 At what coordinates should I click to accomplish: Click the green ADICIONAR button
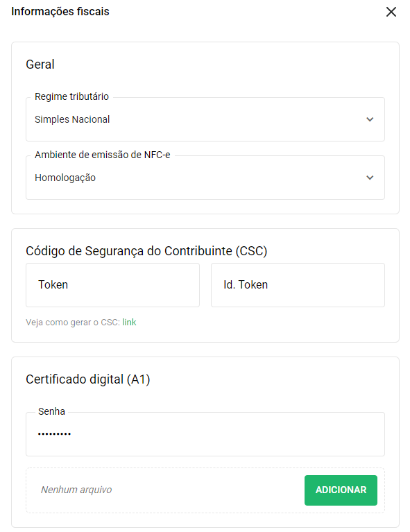[341, 490]
